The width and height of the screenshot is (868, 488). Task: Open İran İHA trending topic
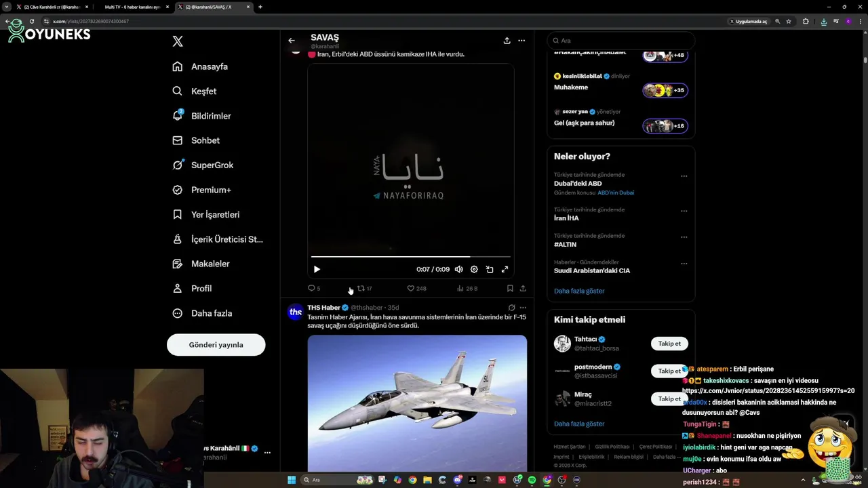pyautogui.click(x=566, y=218)
